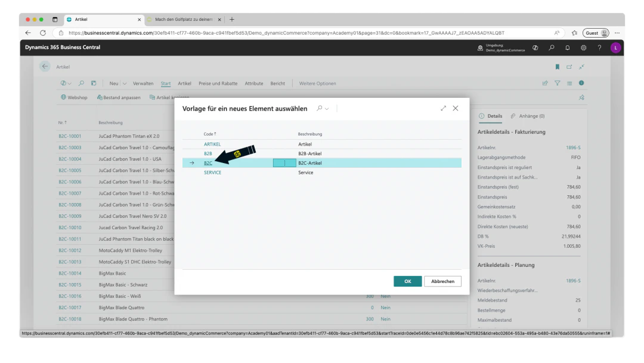This screenshot has width=644, height=363.
Task: Open Artikelnr. 1896-S link under Fakturierung
Action: [x=573, y=147]
